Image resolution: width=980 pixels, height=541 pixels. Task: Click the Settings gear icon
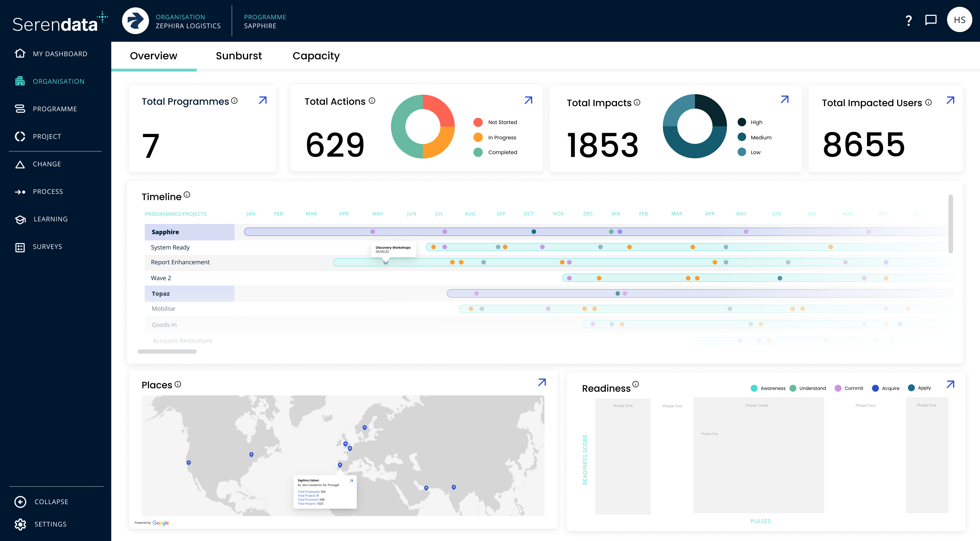click(x=20, y=524)
